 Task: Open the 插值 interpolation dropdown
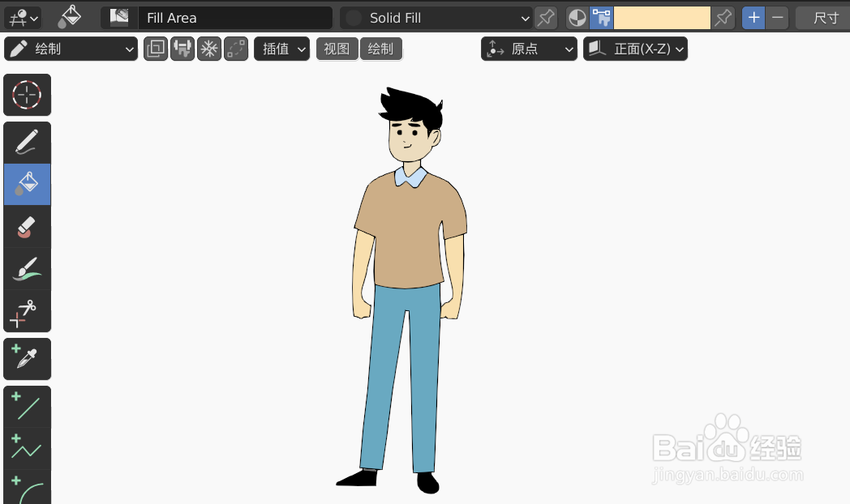(282, 49)
